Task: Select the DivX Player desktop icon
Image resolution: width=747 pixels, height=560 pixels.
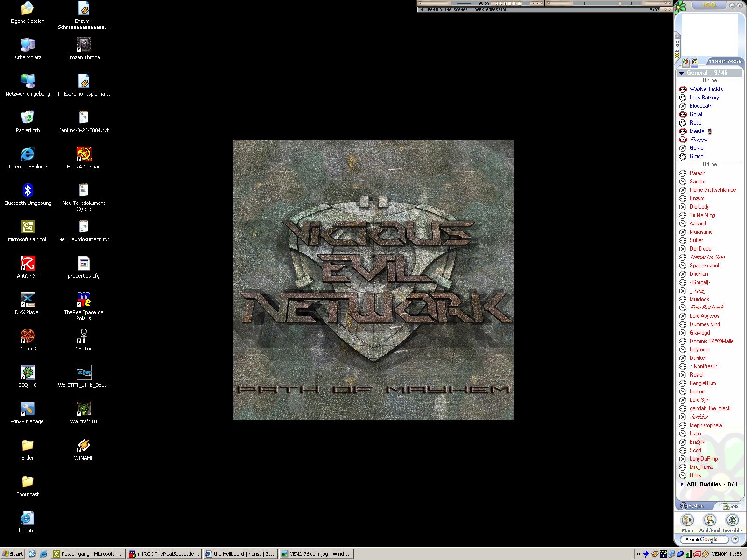Action: pyautogui.click(x=28, y=303)
